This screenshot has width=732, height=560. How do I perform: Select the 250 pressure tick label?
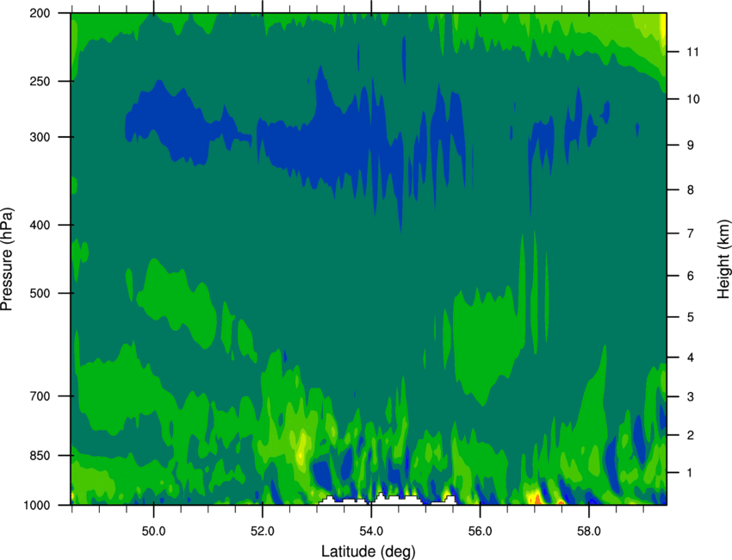[40, 81]
